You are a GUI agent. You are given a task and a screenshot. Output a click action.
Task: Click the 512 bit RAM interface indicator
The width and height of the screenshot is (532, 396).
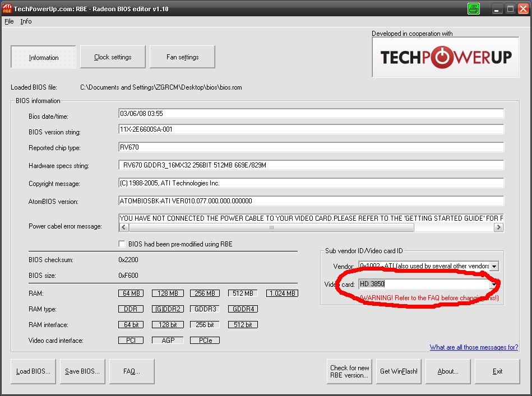[x=243, y=324]
